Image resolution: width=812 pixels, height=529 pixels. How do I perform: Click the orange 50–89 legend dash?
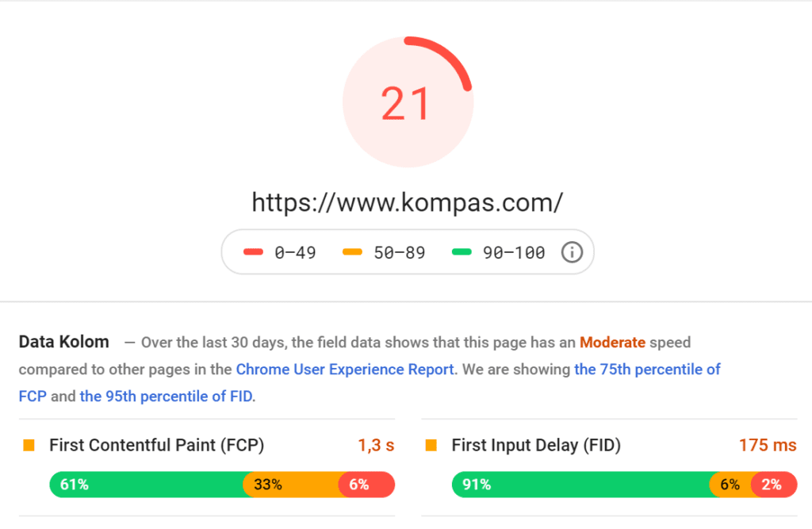point(352,252)
